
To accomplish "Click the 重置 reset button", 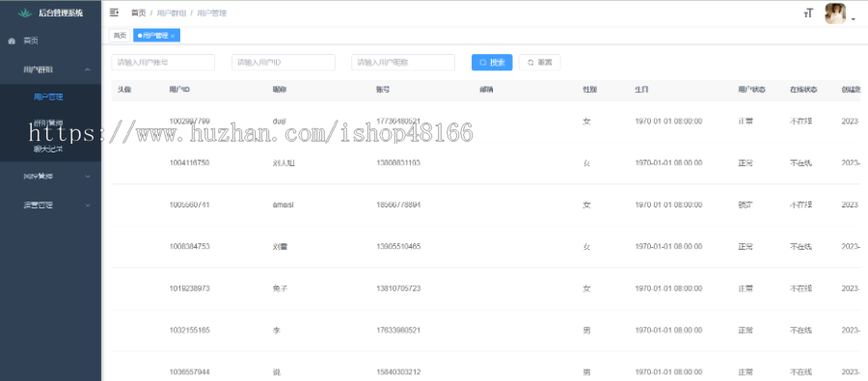I will [x=540, y=63].
